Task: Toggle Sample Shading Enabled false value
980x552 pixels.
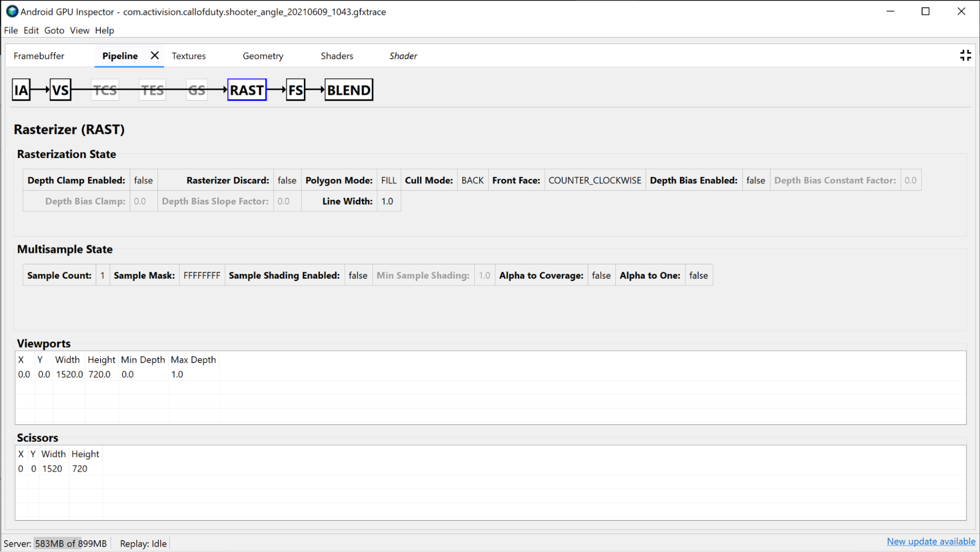Action: (x=357, y=275)
